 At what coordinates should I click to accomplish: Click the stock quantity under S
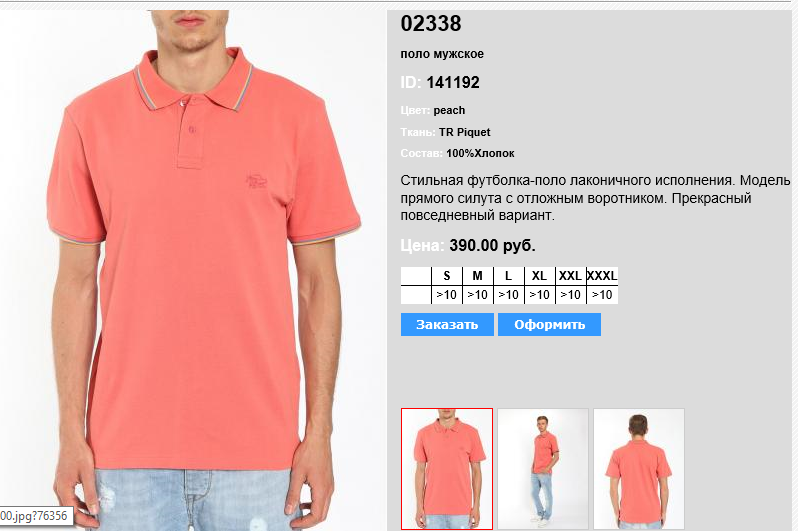447,295
